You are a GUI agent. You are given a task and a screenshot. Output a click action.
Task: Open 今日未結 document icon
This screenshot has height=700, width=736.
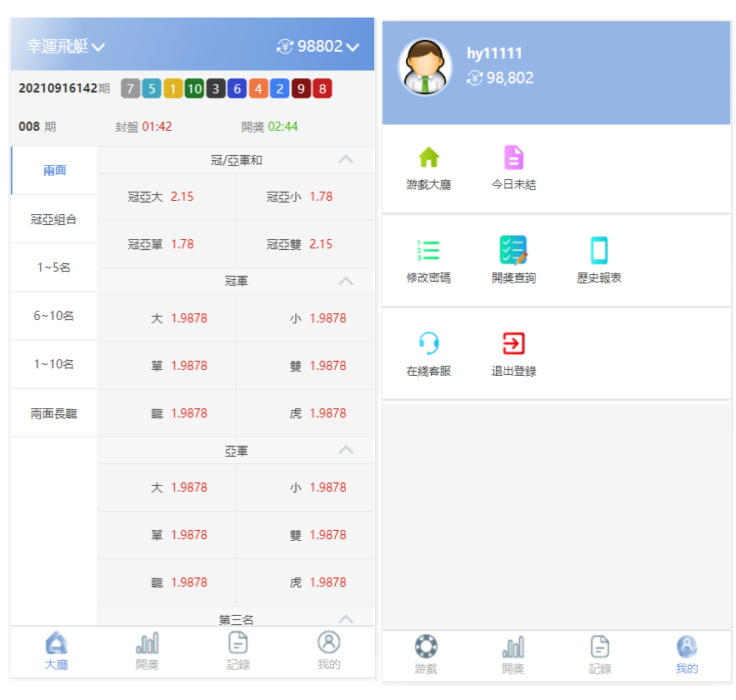513,157
